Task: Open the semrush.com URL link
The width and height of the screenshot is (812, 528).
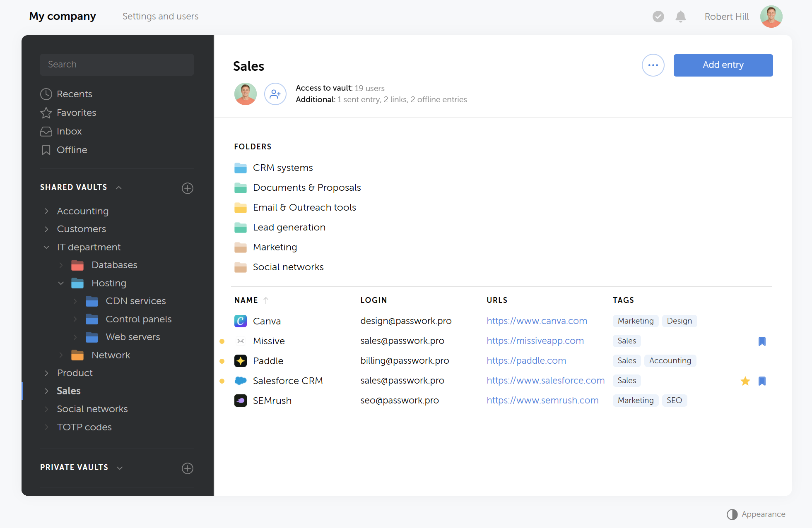Action: coord(542,401)
